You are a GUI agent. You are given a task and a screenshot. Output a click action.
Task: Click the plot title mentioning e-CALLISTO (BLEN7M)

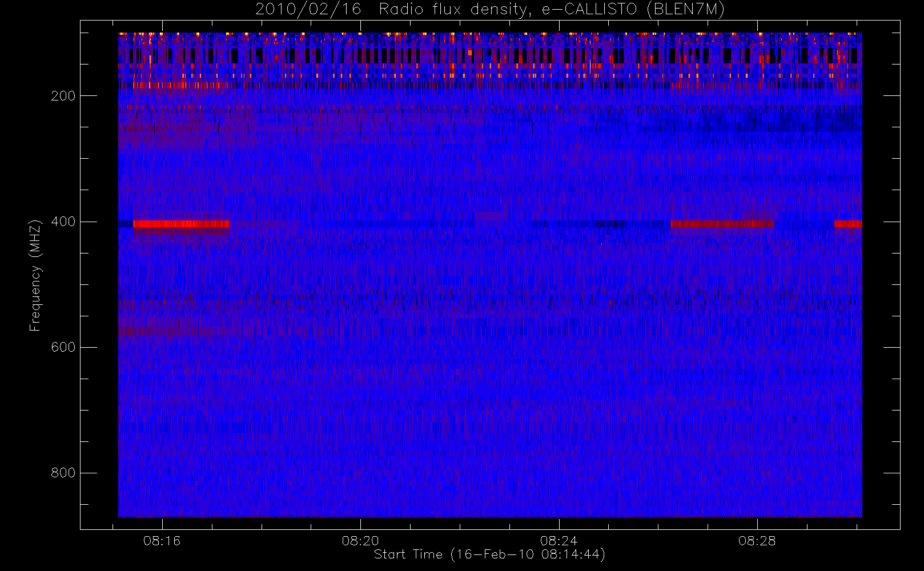pyautogui.click(x=490, y=10)
